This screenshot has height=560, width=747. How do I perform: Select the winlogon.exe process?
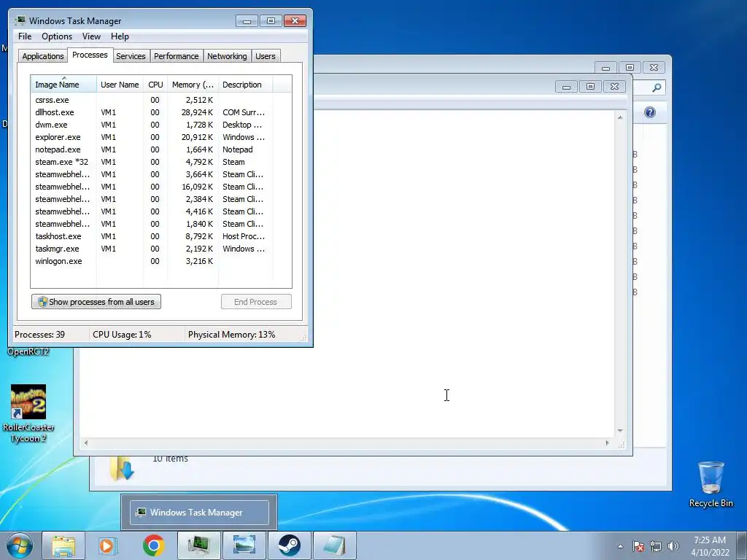pyautogui.click(x=161, y=261)
